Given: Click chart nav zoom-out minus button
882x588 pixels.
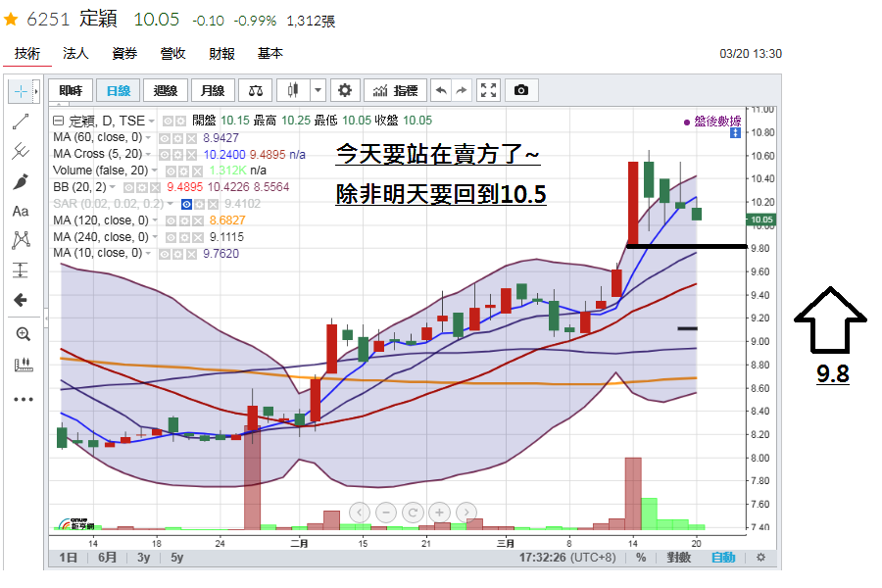Looking at the screenshot, I should pos(386,513).
